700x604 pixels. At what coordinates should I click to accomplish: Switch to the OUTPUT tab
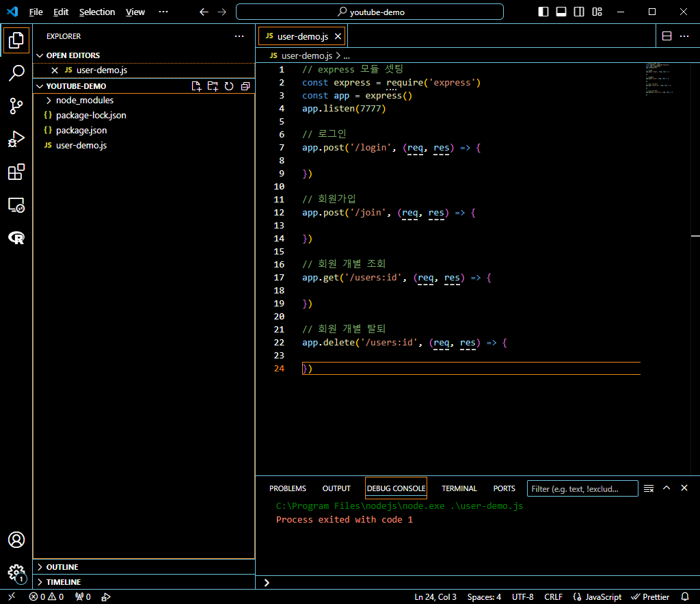(x=336, y=488)
